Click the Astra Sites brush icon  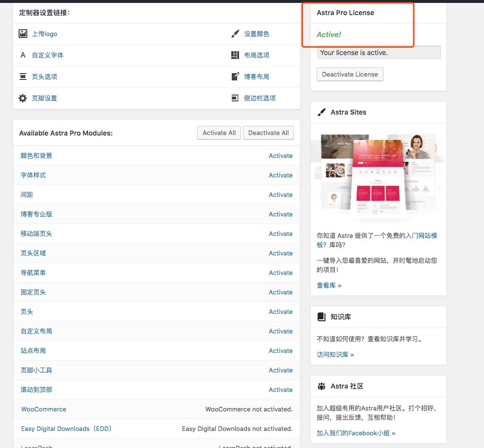tap(322, 112)
